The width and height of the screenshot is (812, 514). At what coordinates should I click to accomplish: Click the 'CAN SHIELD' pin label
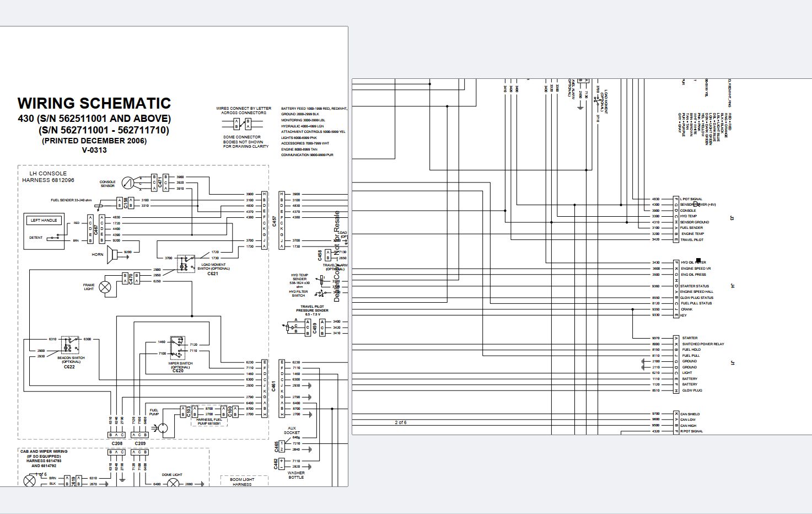point(690,414)
